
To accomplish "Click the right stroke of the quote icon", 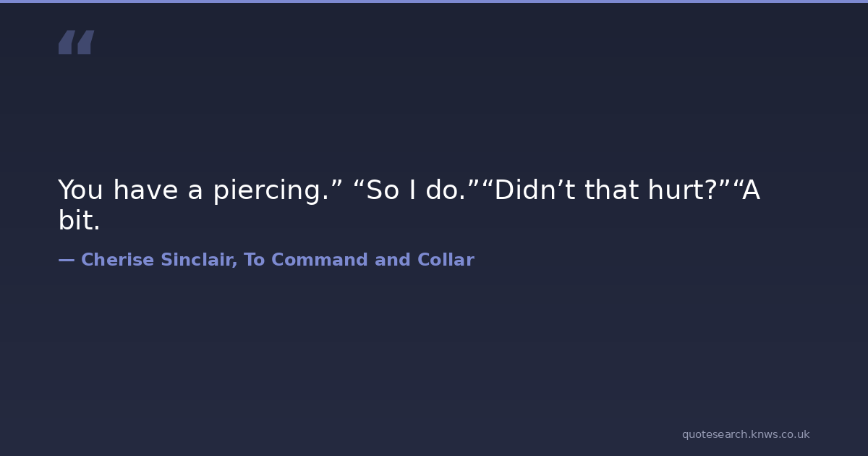I will point(85,43).
